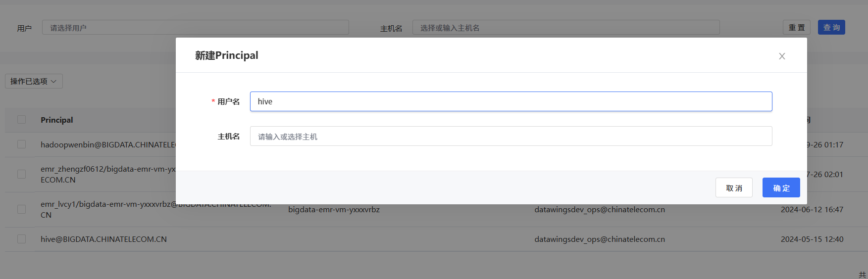The image size is (868, 279).
Task: Click datawingsdev_ops email in the hive row
Action: [600, 239]
